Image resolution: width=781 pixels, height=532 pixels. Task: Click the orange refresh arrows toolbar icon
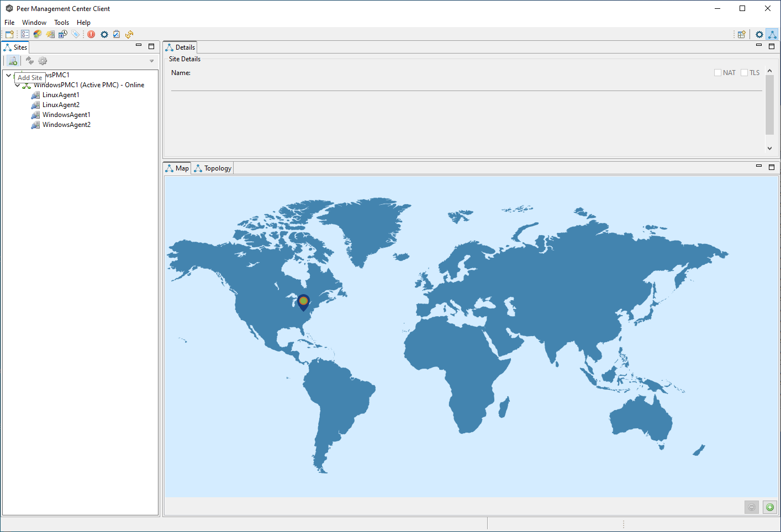(129, 34)
